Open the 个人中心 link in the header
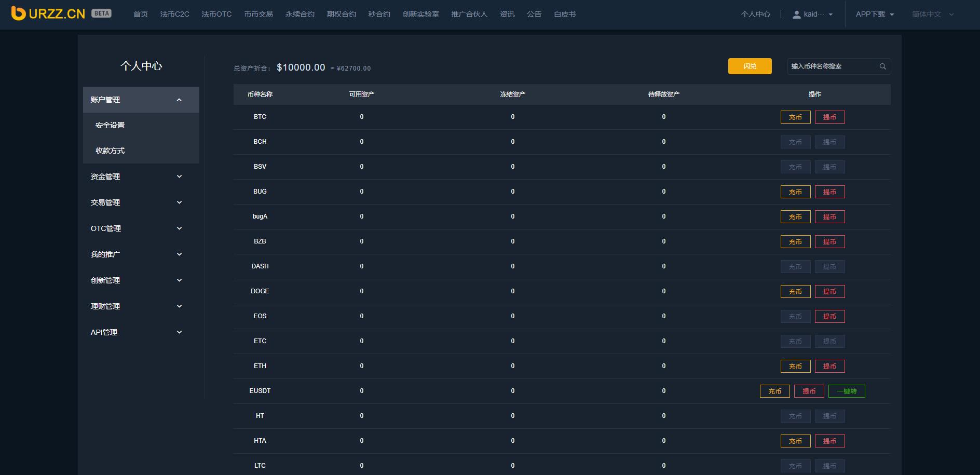This screenshot has height=475, width=980. (755, 14)
